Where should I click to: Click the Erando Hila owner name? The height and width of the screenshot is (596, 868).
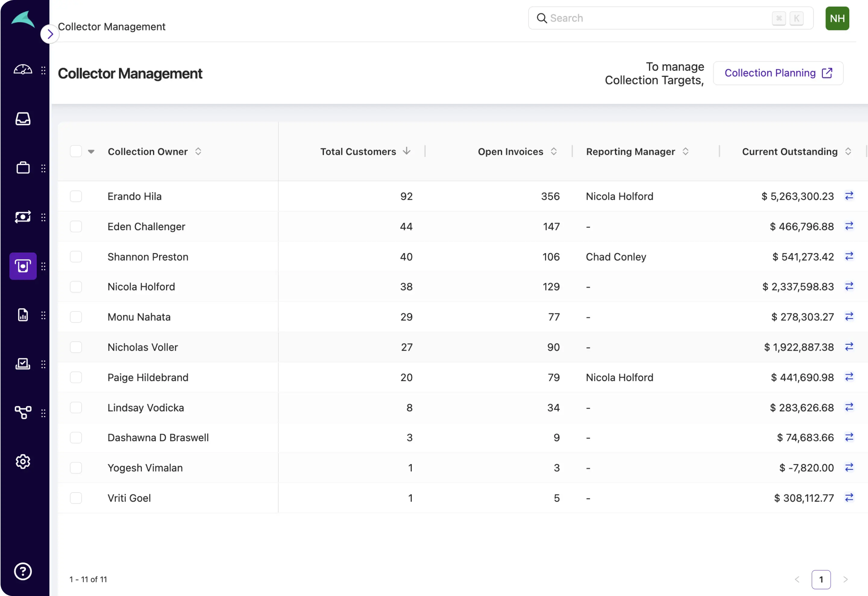134,196
